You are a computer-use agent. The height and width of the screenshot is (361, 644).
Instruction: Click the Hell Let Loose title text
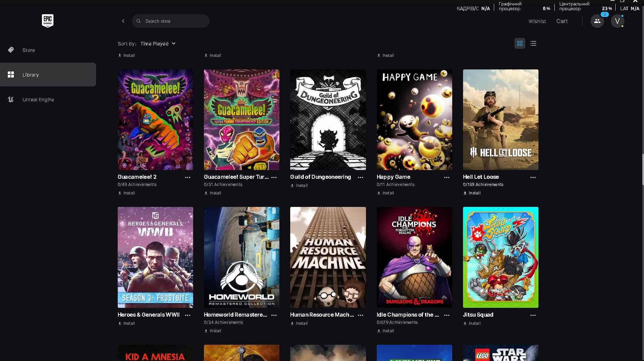481,177
